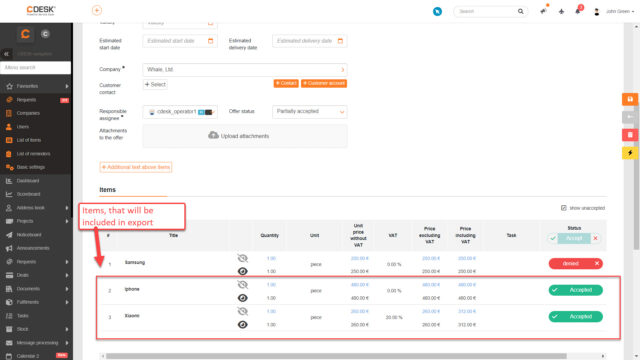
Task: Toggle crossed-eye icon in Samsung row
Action: click(242, 258)
